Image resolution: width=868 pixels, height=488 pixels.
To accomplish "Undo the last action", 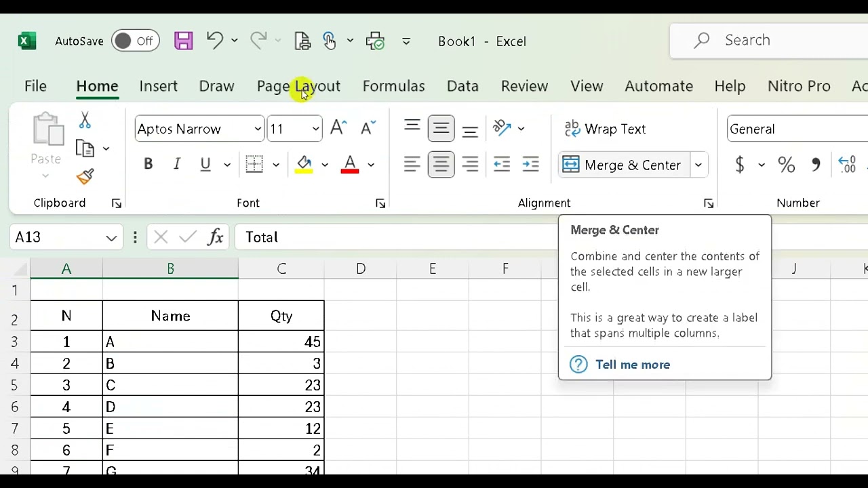I will point(215,41).
